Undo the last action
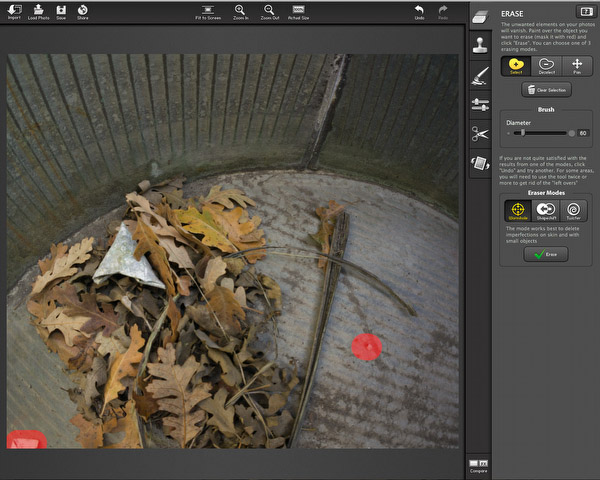Screen dimensions: 600x480 click(419, 12)
